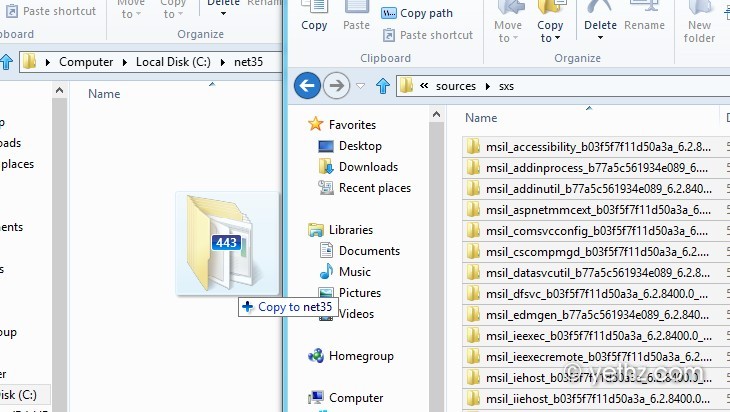Select Computer in the sxs window sidebar
Screen dimensions: 730x412
356,398
